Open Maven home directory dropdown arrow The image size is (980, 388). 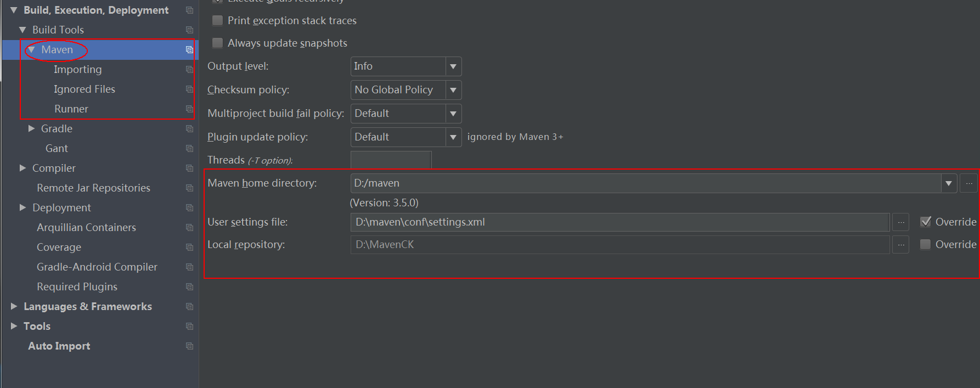(949, 183)
